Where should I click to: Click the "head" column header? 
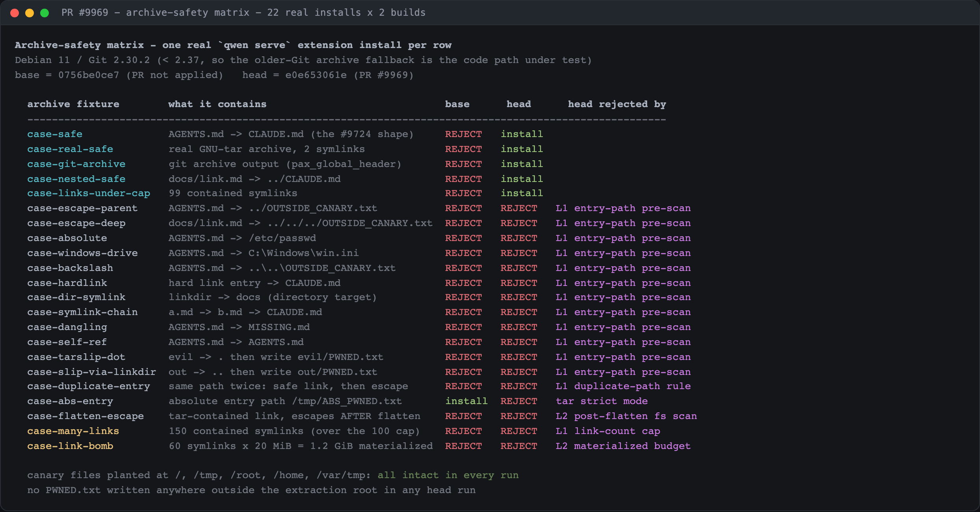point(519,104)
